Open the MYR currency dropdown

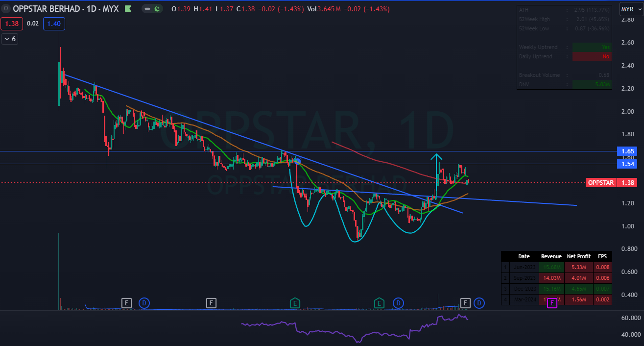(x=628, y=9)
